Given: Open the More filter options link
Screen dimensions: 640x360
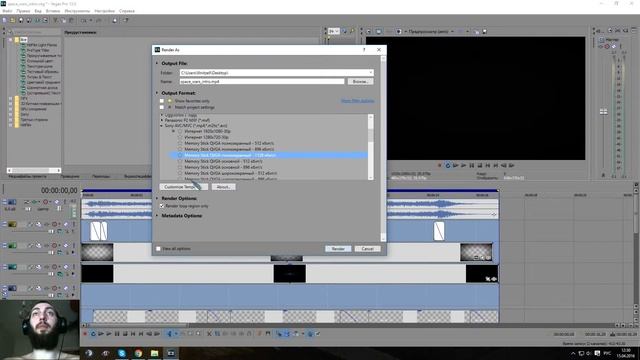Looking at the screenshot, I should (x=358, y=101).
